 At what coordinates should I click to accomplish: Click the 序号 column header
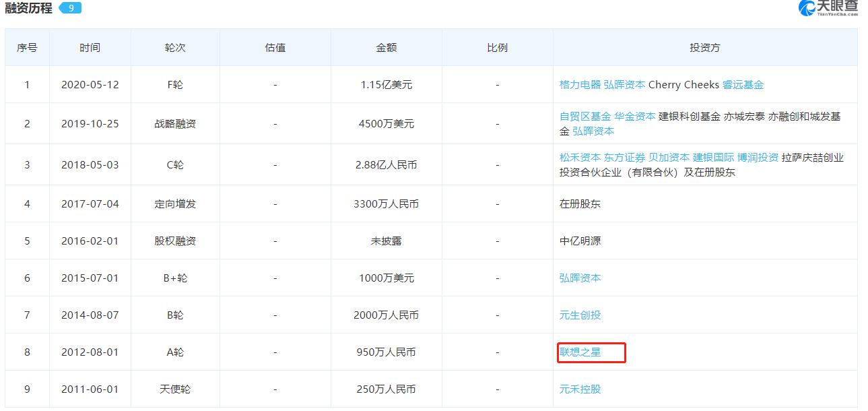27,48
